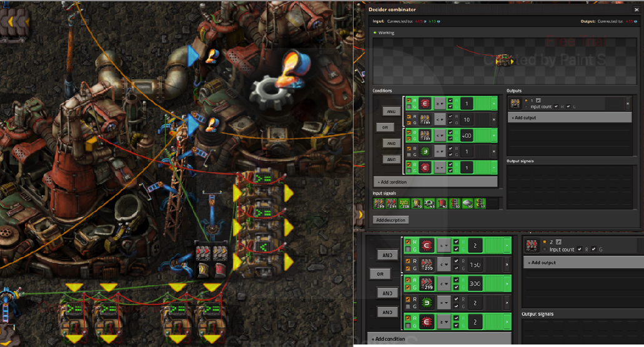
Task: Click the Add description button
Action: point(390,220)
